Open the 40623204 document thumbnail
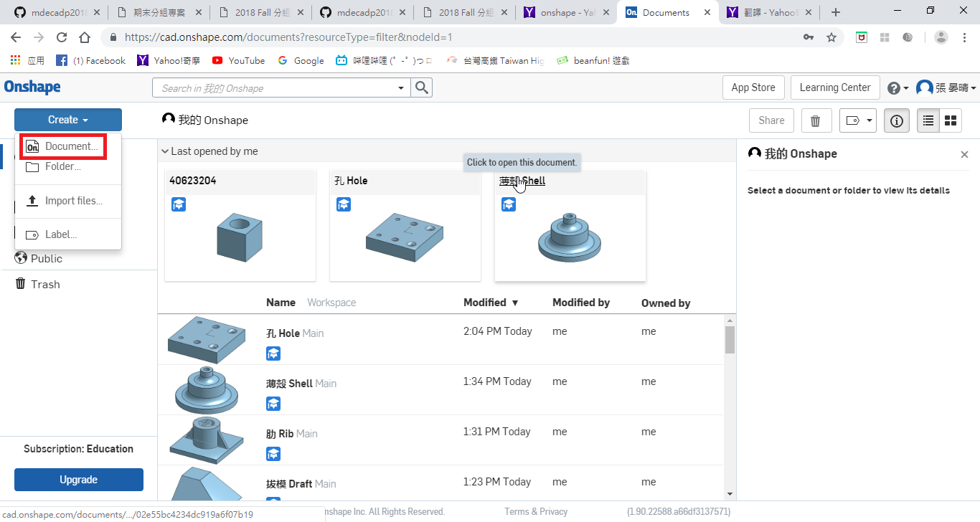The height and width of the screenshot is (522, 980). [240, 237]
